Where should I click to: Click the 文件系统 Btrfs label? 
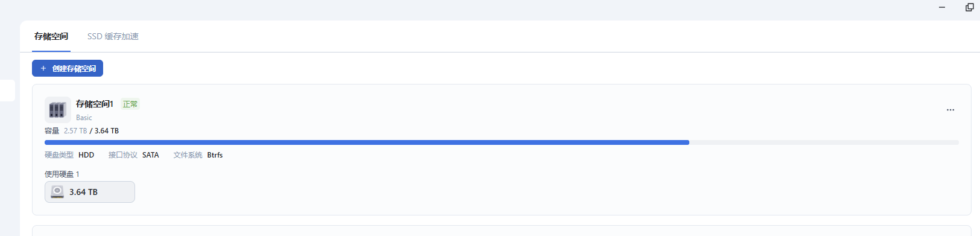(198, 155)
